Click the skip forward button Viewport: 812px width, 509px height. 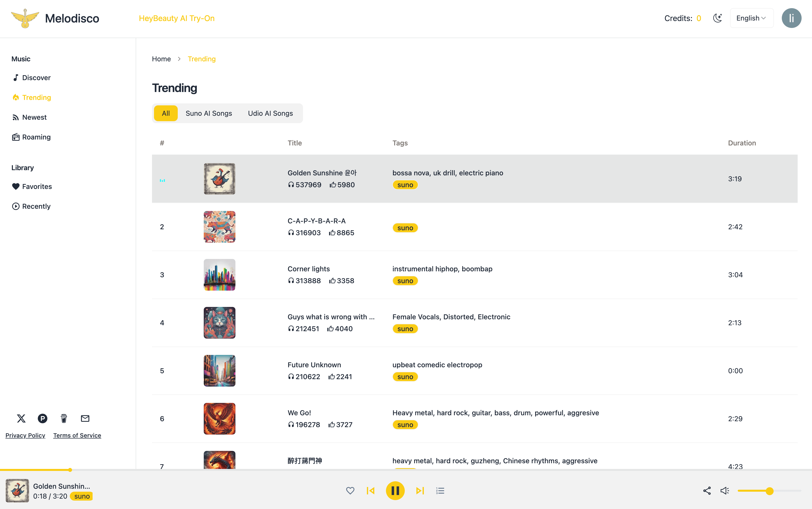tap(420, 491)
